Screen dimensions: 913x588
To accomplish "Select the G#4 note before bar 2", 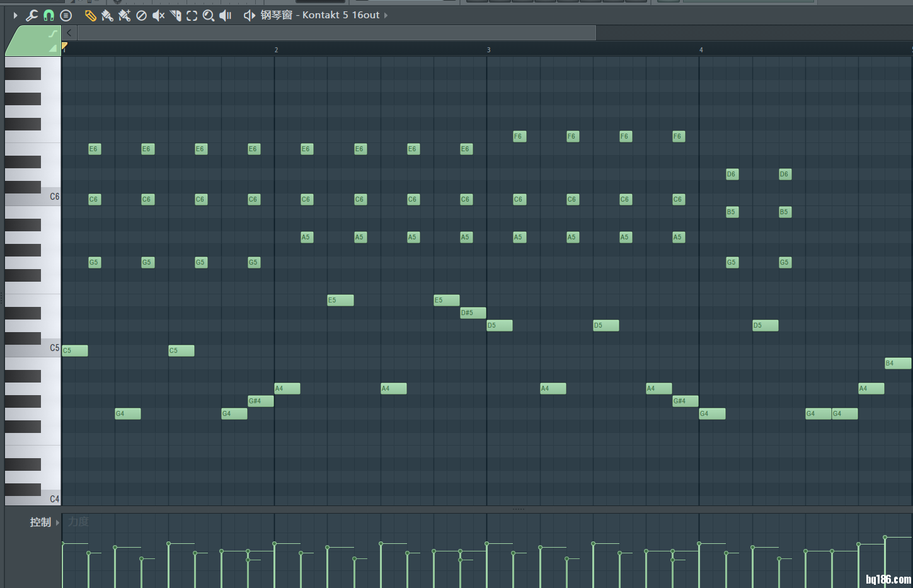I will pyautogui.click(x=261, y=401).
